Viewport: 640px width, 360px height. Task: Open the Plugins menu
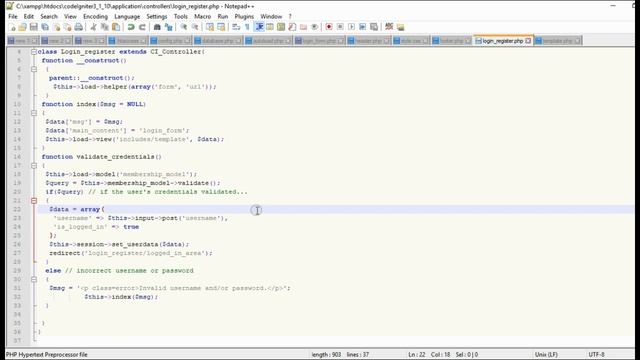pyautogui.click(x=244, y=16)
